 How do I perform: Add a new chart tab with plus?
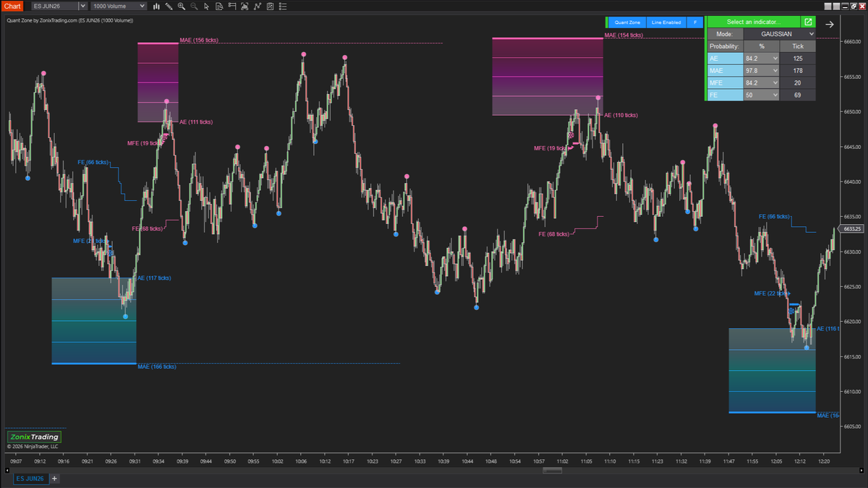[x=54, y=479]
